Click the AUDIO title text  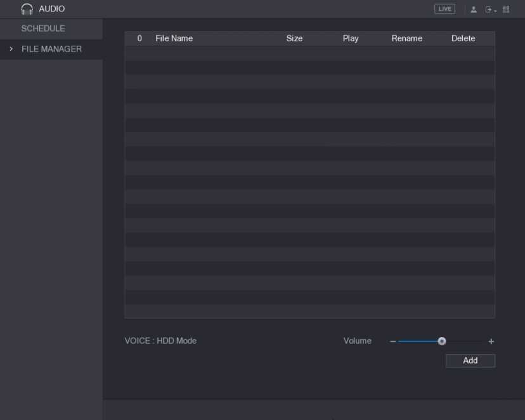tap(52, 9)
